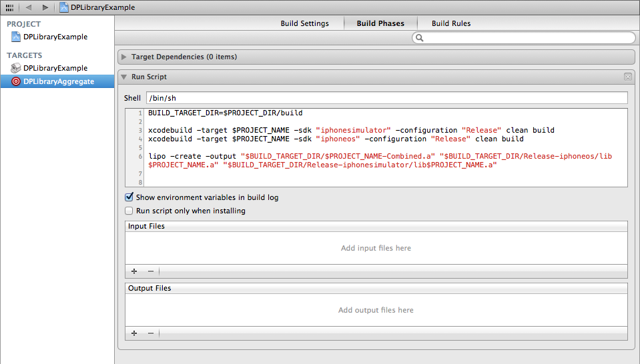Select the DPLibraryAggregate target
Viewport: 640px width, 364px height.
point(57,81)
